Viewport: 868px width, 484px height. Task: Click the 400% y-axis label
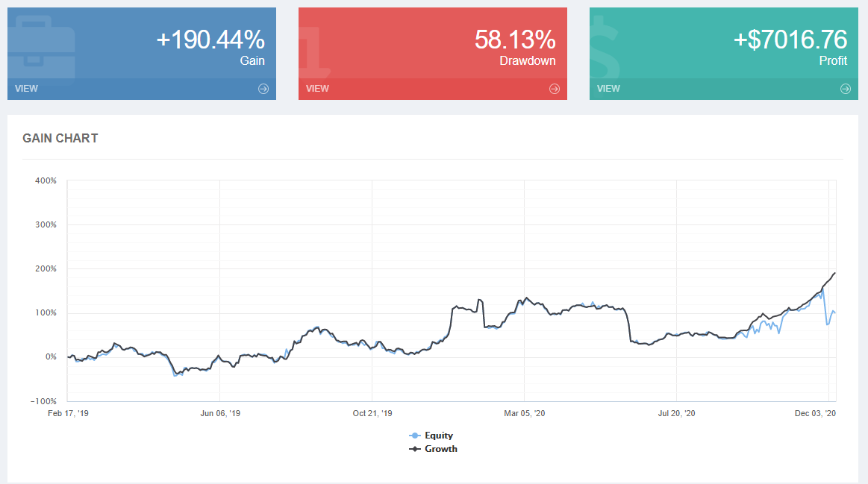(46, 180)
